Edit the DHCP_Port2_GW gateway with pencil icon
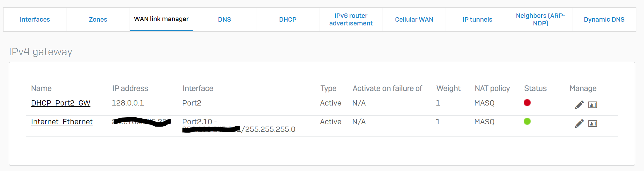The height and width of the screenshot is (171, 644). click(x=579, y=105)
